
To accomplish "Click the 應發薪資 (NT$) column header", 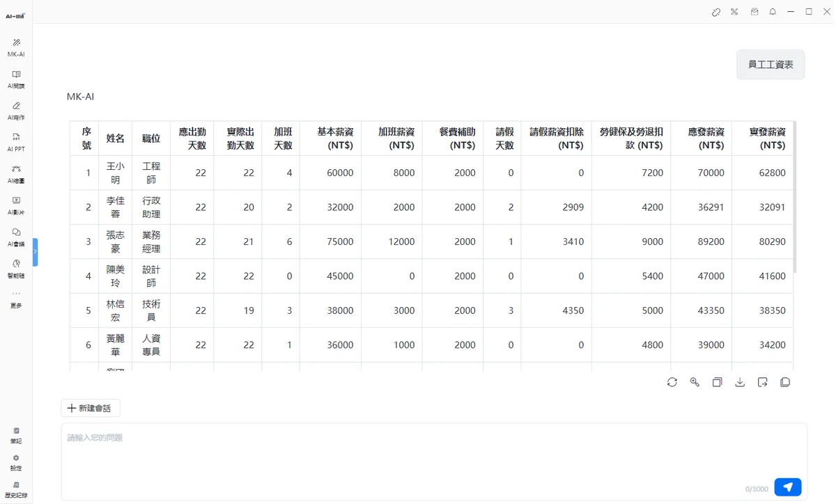I will click(x=702, y=139).
